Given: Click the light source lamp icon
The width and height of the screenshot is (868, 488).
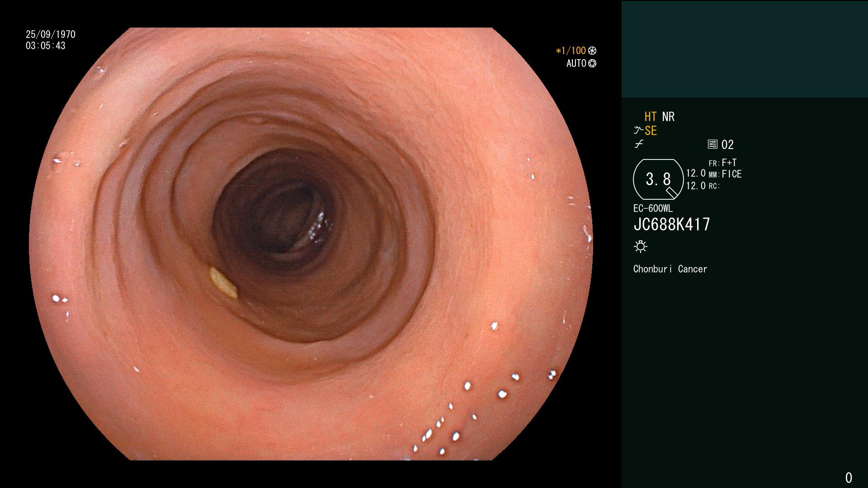Looking at the screenshot, I should tap(641, 246).
